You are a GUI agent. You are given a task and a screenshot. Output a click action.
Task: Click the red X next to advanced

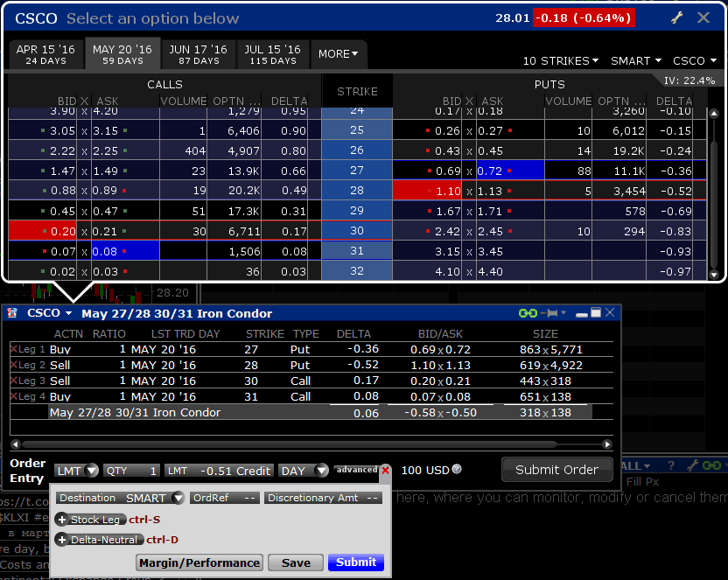coord(385,470)
